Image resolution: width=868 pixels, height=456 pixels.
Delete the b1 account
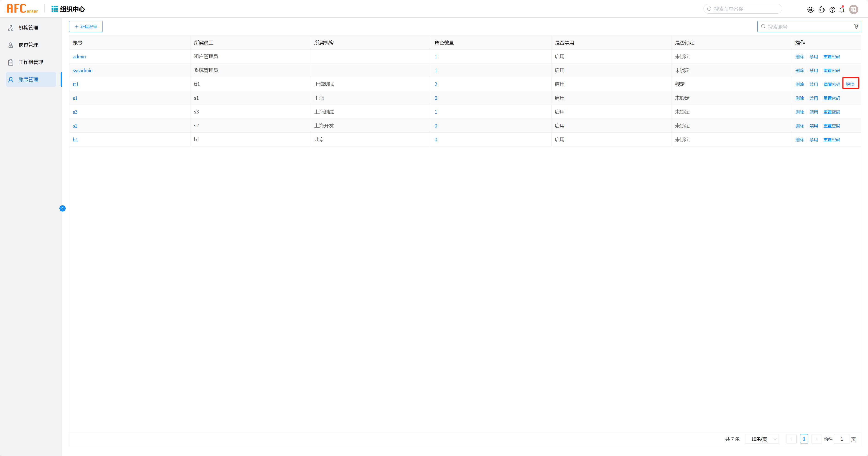[799, 140]
